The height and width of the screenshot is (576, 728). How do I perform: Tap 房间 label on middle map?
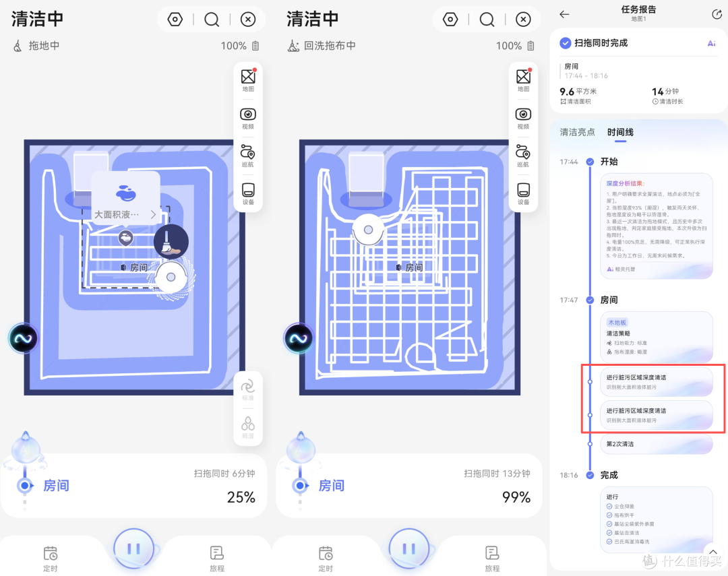(x=410, y=267)
